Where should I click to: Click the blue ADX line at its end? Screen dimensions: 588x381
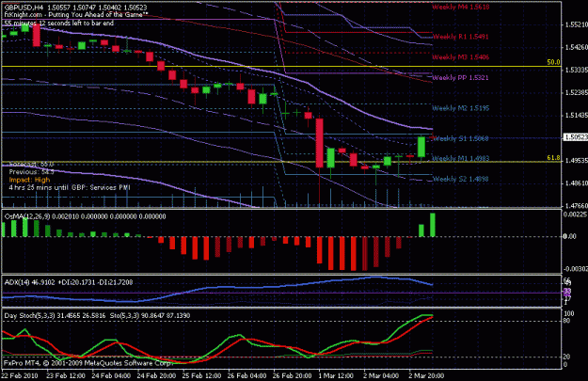(431, 285)
